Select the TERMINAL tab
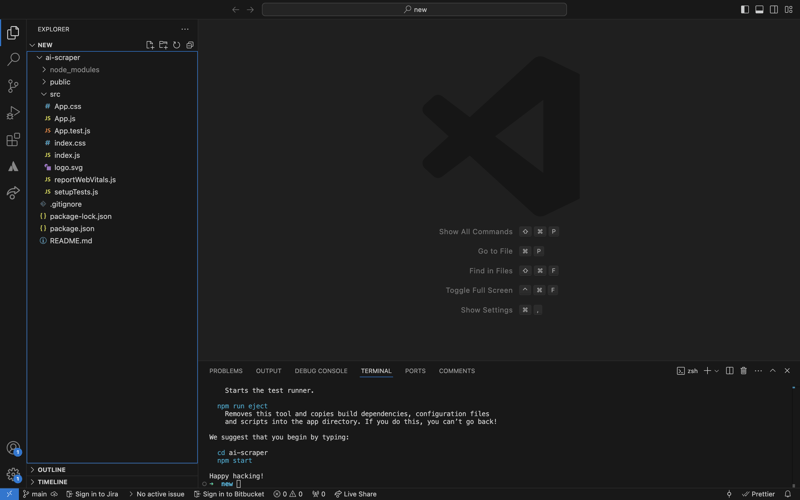 coord(376,371)
